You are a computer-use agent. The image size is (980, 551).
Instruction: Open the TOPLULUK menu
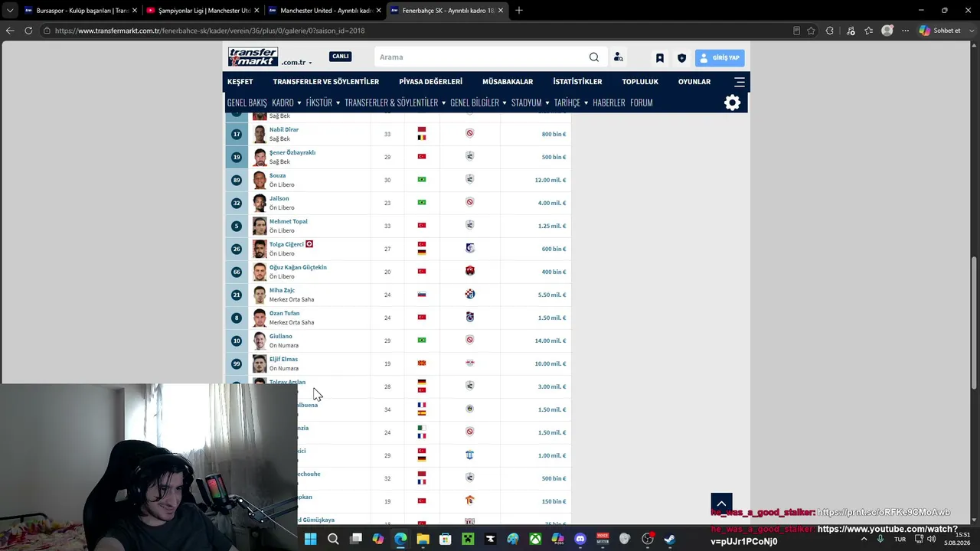click(640, 82)
